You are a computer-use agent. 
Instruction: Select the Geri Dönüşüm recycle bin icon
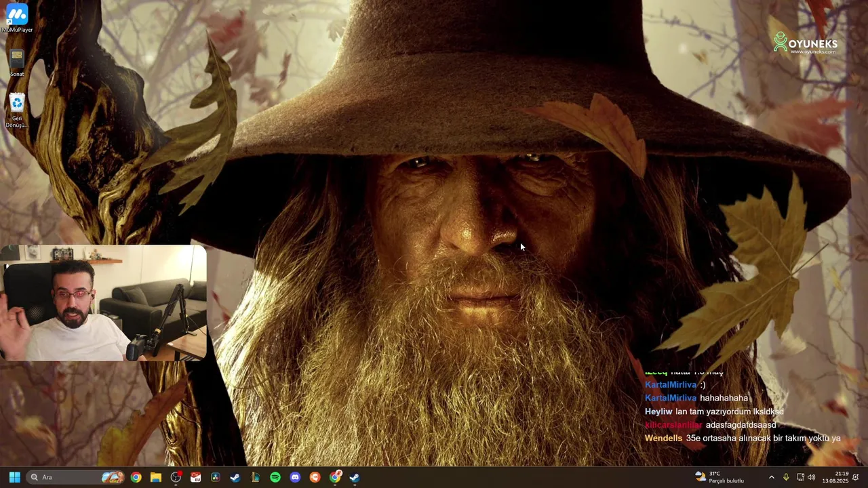17,110
